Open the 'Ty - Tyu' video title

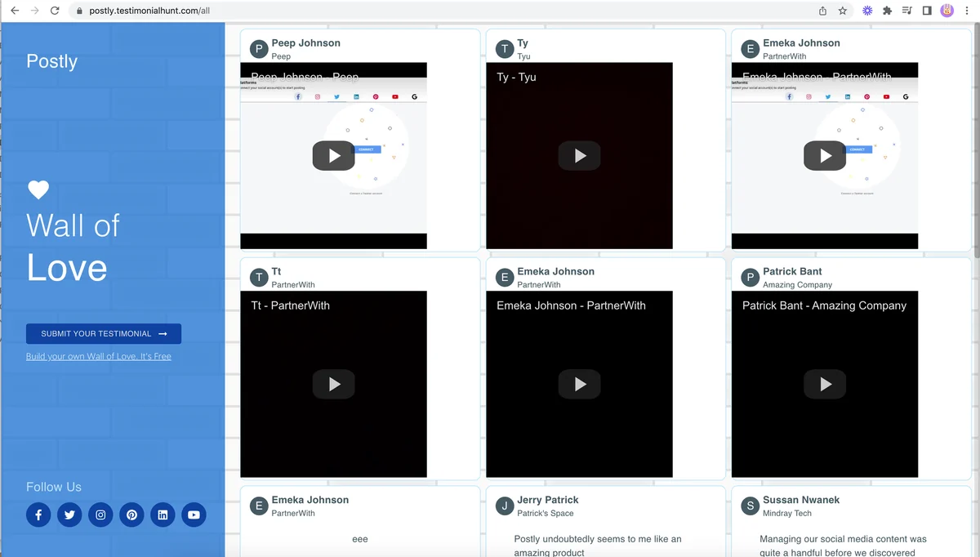tap(516, 77)
